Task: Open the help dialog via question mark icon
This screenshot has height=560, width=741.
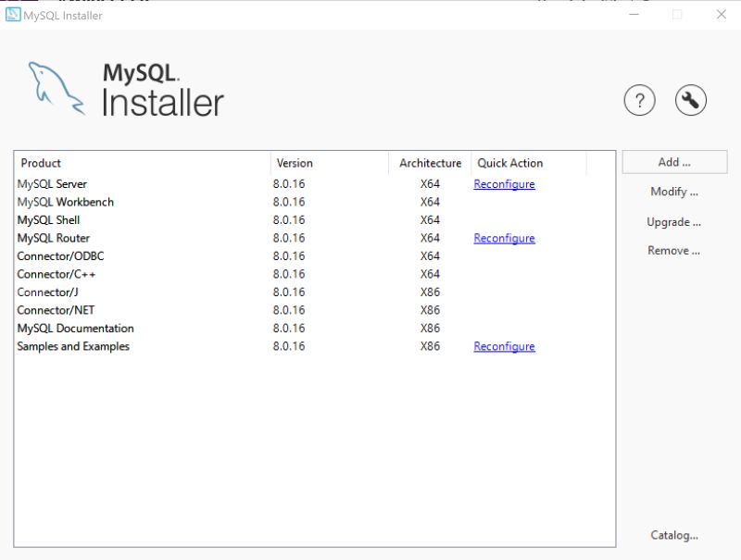Action: tap(640, 99)
